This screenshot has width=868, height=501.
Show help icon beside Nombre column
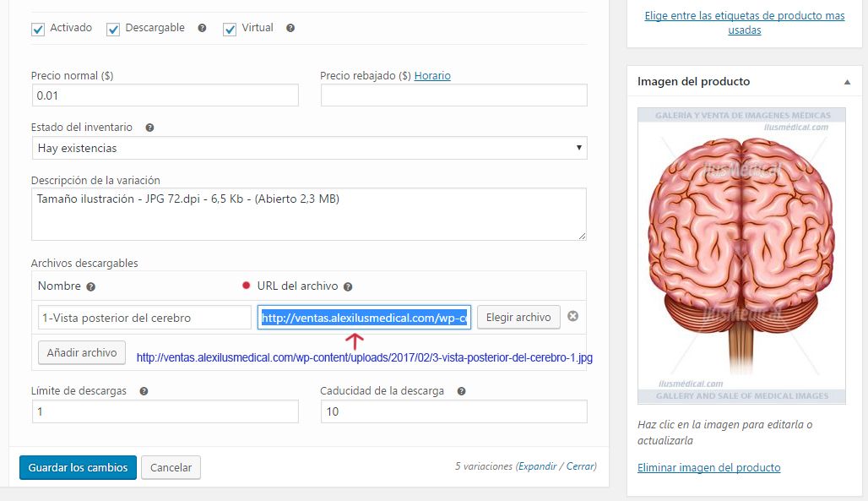pos(91,286)
